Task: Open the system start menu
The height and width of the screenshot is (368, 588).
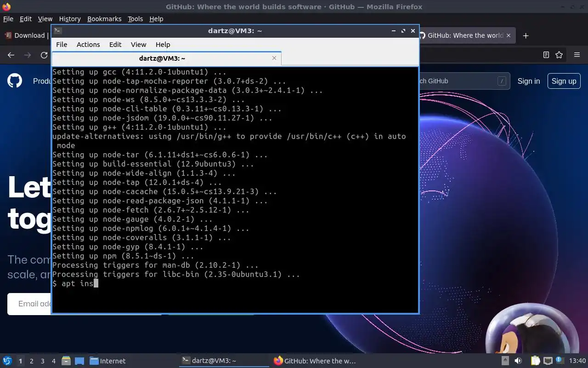Action: pos(7,361)
